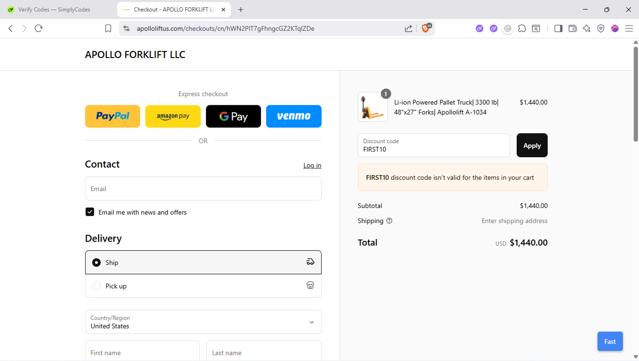
Task: Open Brave Shields lion icon
Action: (x=426, y=28)
